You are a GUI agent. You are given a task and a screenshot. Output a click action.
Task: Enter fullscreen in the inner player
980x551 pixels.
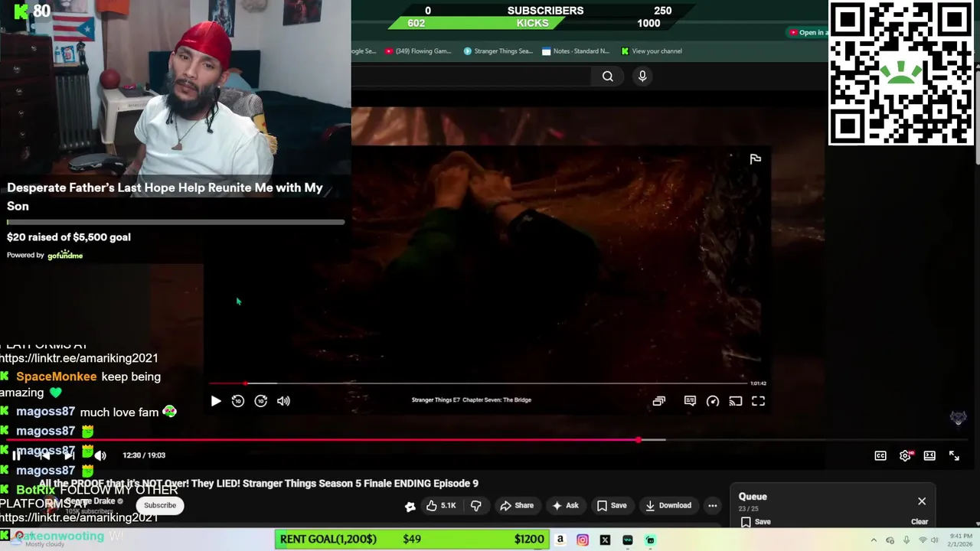[758, 401]
